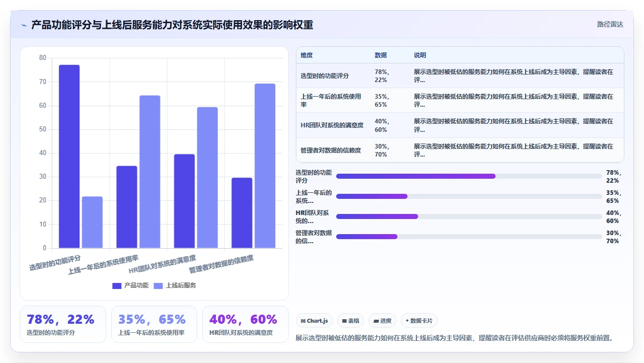The width and height of the screenshot is (644, 363).
Task: Click the 路径雷达 label at top right
Action: coord(610,24)
